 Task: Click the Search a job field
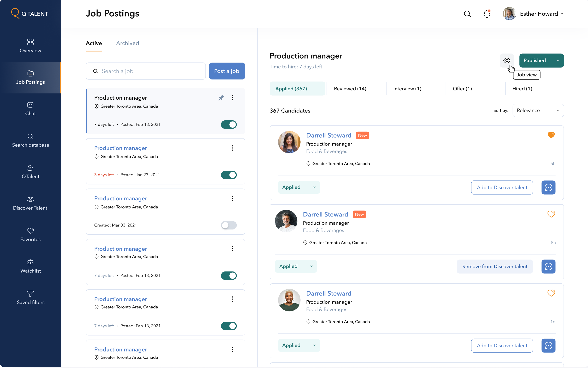tap(146, 71)
